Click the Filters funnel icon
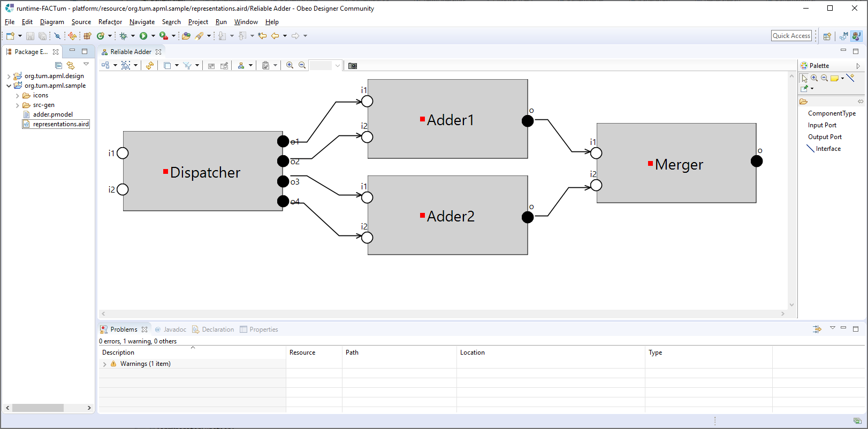Viewport: 868px width, 429px height. (x=187, y=65)
